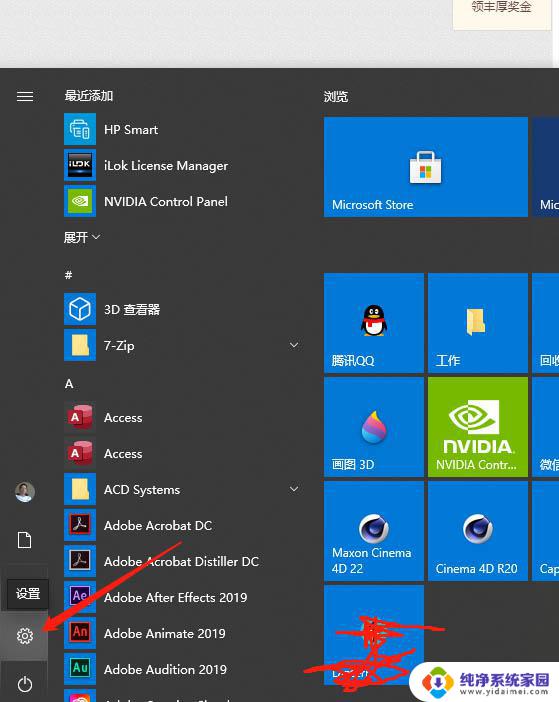Open Adobe Animate 2019 icon
This screenshot has height=702, width=559.
pos(80,633)
